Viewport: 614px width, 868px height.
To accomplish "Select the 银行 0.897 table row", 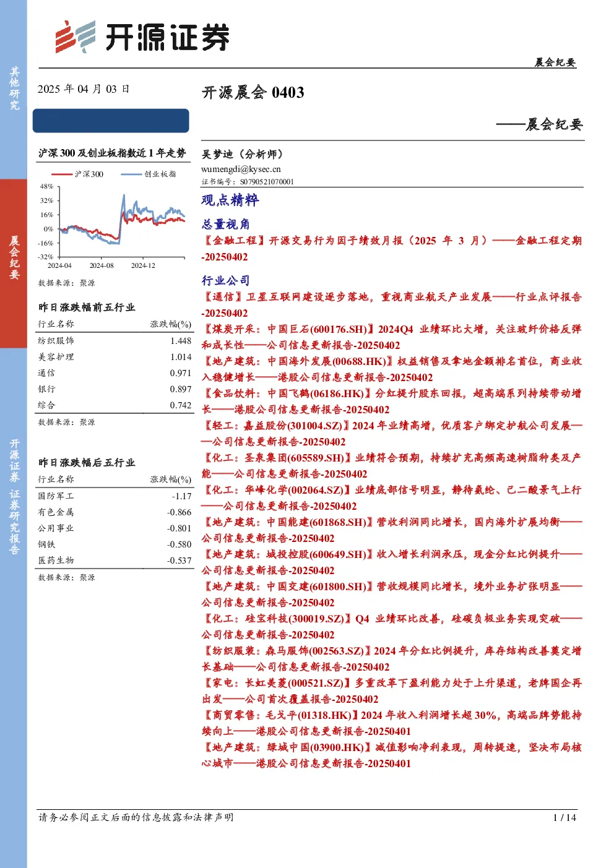I will [x=115, y=389].
